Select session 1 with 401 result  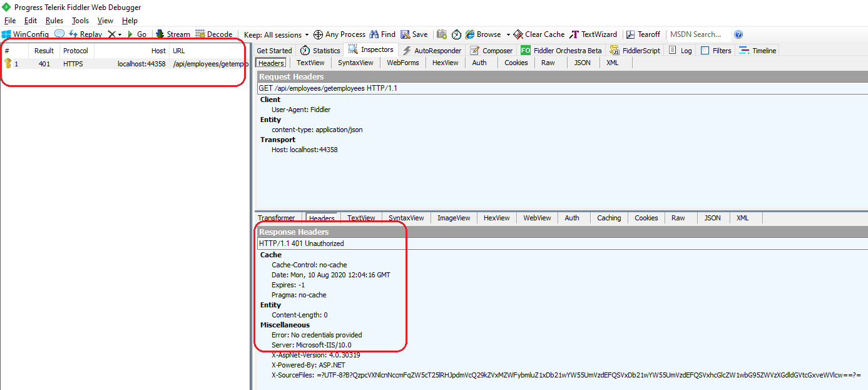point(125,64)
